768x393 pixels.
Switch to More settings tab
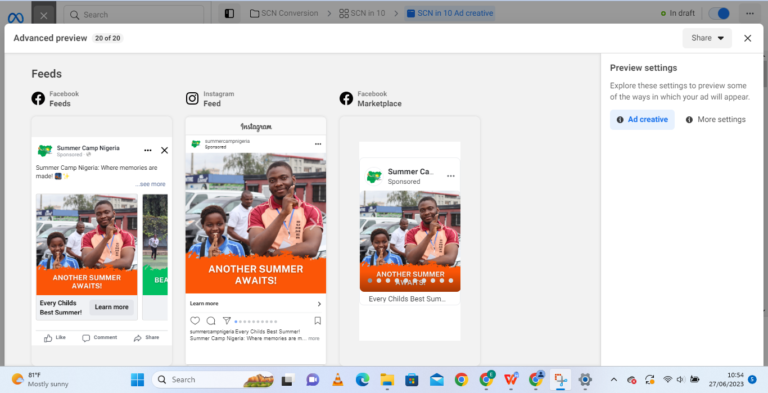(x=716, y=120)
